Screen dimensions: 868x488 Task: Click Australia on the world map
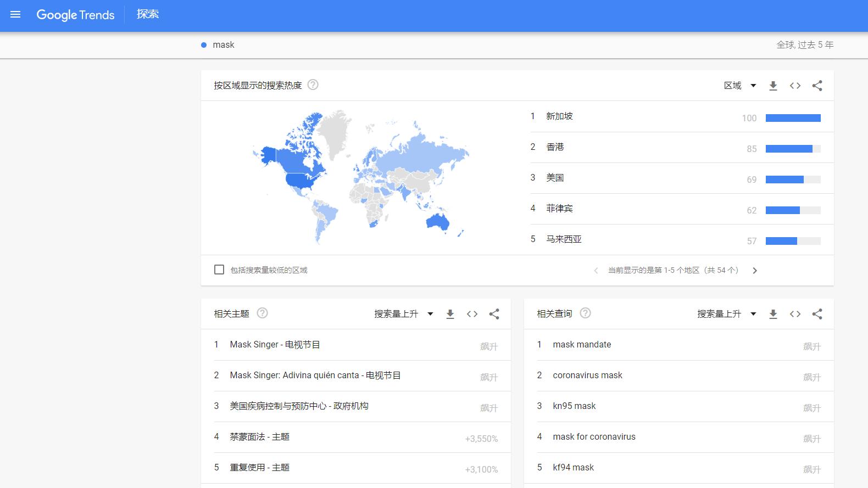click(437, 221)
